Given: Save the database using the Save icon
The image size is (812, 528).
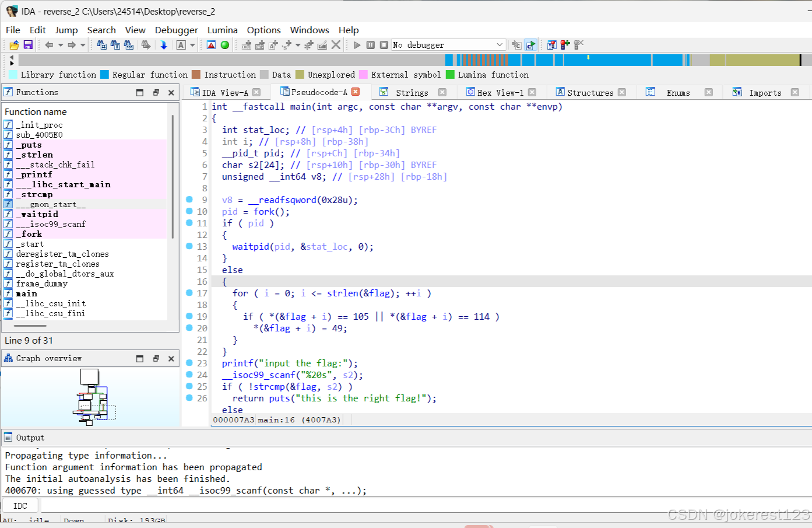Looking at the screenshot, I should (27, 44).
